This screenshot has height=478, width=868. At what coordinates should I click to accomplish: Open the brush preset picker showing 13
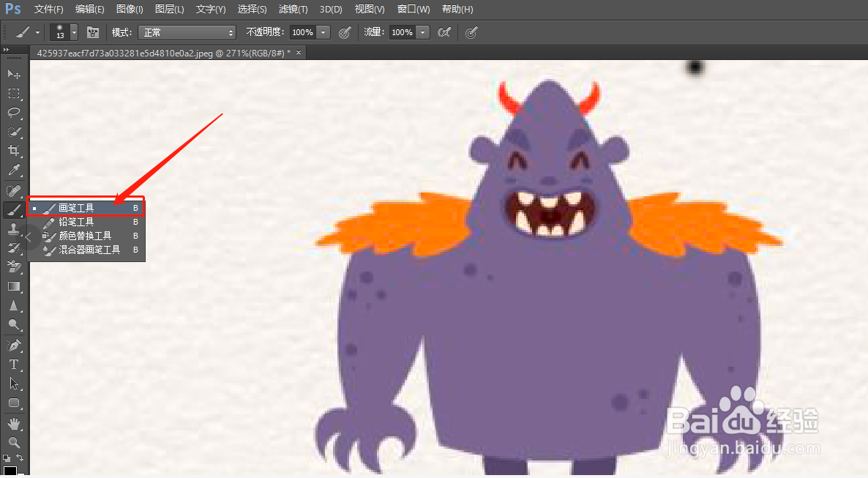point(64,33)
